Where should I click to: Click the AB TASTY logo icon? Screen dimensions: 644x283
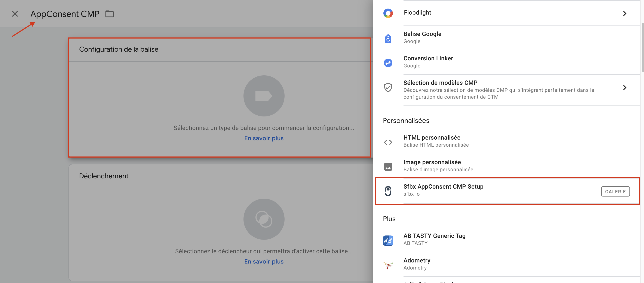pos(388,240)
